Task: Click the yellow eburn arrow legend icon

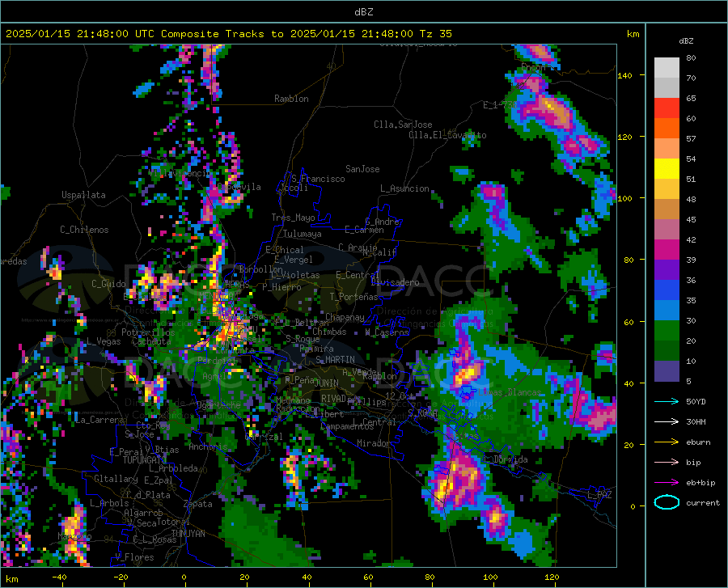Action: pos(667,442)
